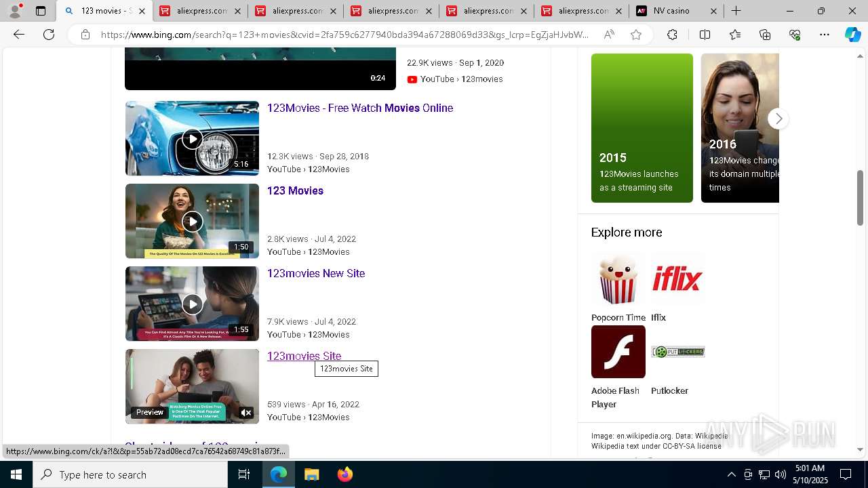Select the 123 movies search tab

(105, 11)
